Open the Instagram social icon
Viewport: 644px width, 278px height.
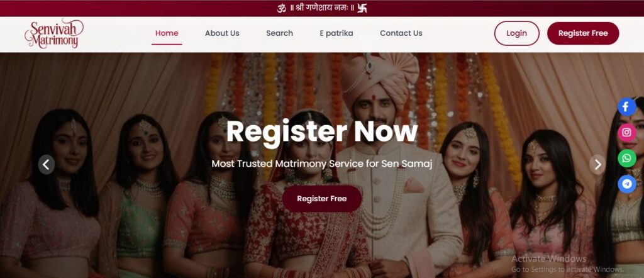627,133
